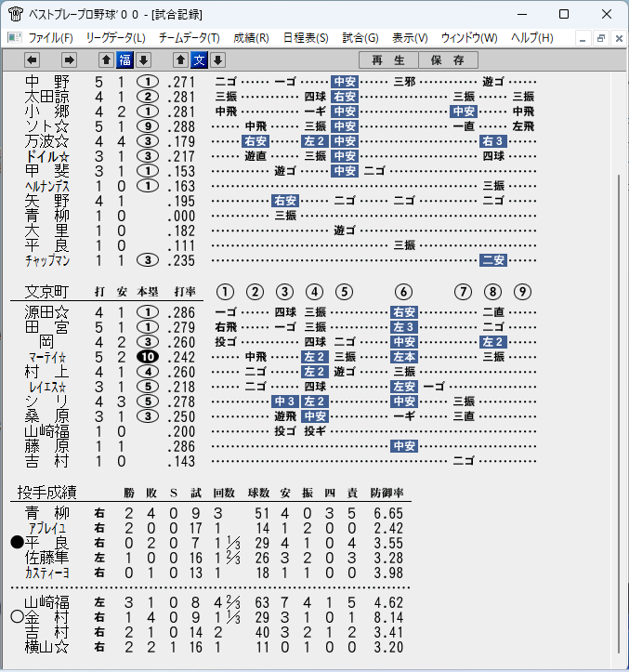629x672 pixels.
Task: Click inning 6 header circle
Action: tap(403, 292)
